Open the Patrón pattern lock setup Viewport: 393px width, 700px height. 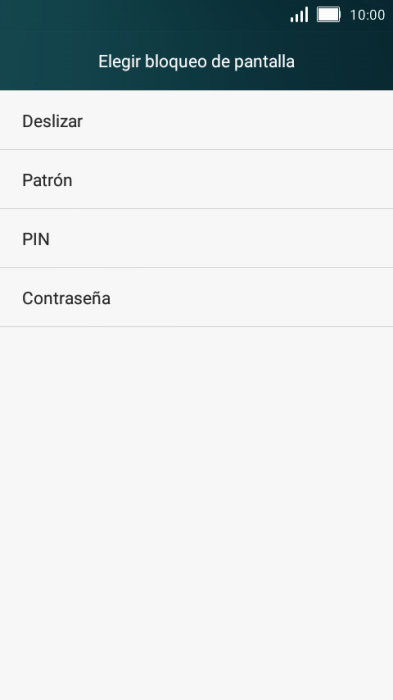[196, 179]
